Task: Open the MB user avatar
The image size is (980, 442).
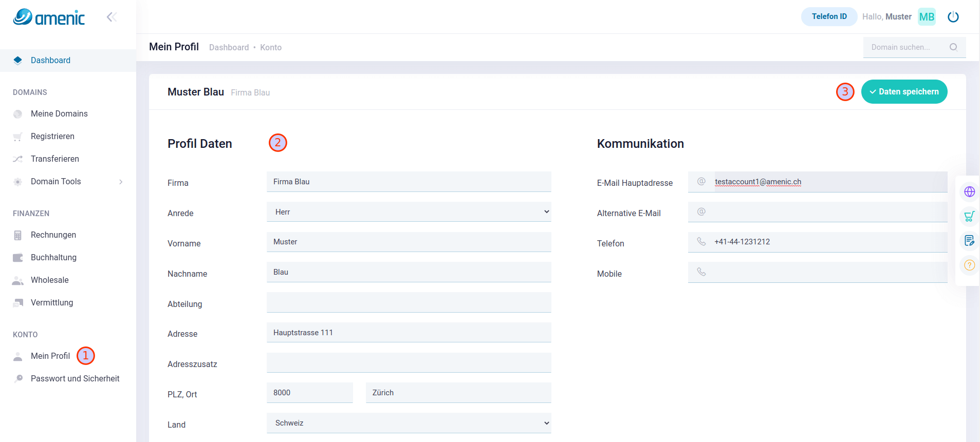Action: pos(927,17)
